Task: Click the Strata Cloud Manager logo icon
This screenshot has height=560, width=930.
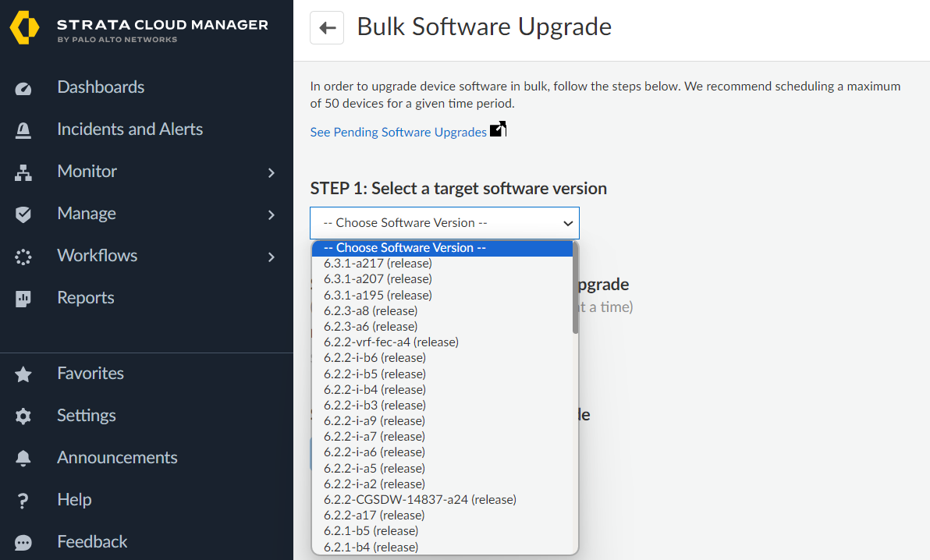Action: click(24, 28)
